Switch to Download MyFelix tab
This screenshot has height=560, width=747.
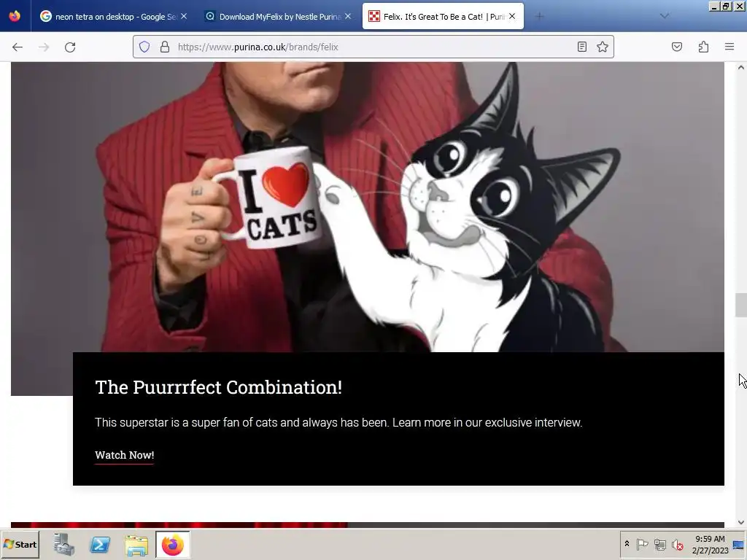click(279, 17)
